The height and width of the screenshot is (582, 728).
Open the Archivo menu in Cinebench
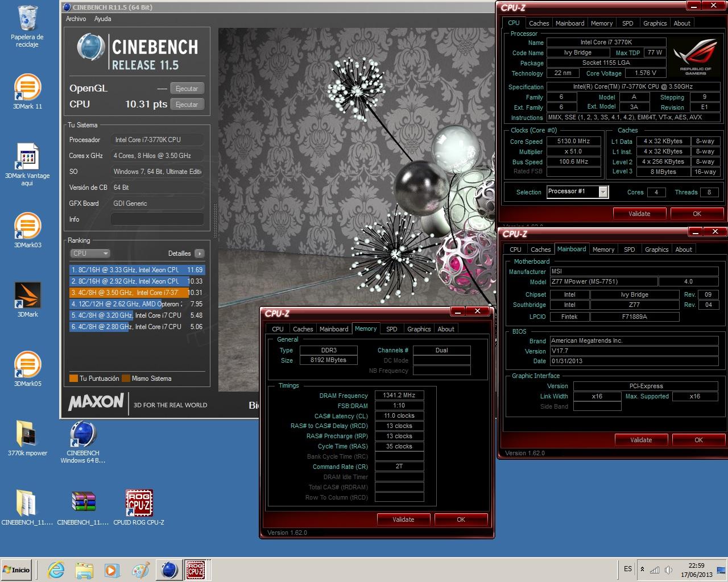click(x=76, y=19)
